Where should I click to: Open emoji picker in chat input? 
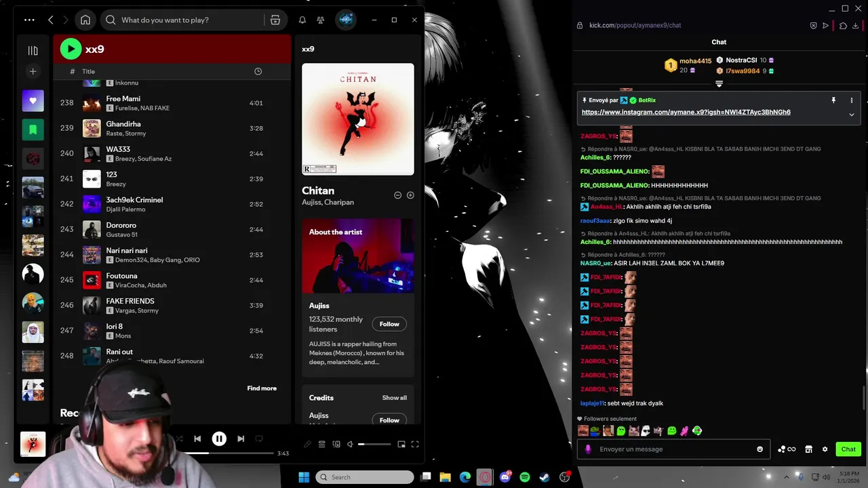click(x=759, y=449)
